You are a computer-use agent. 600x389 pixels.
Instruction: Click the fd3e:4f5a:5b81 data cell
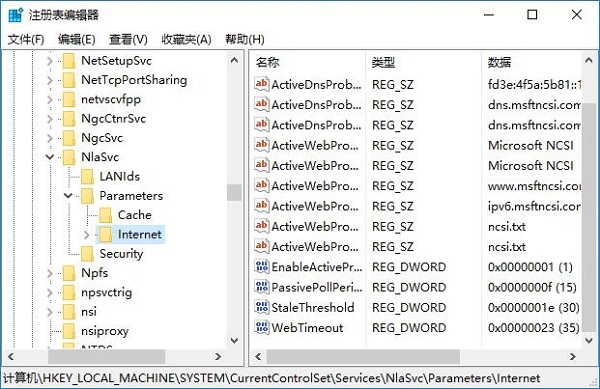click(534, 84)
